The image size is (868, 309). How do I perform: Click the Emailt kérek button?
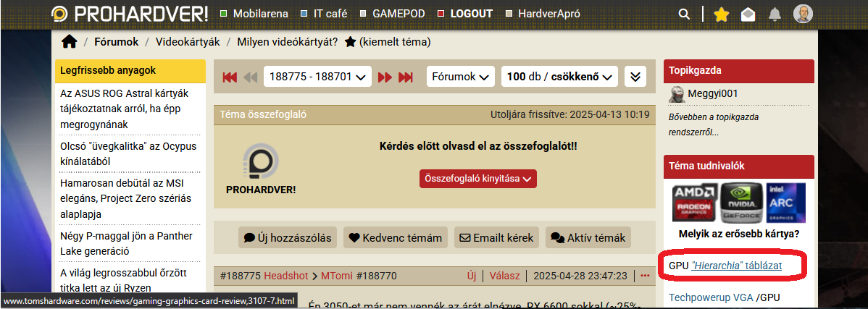(x=496, y=237)
